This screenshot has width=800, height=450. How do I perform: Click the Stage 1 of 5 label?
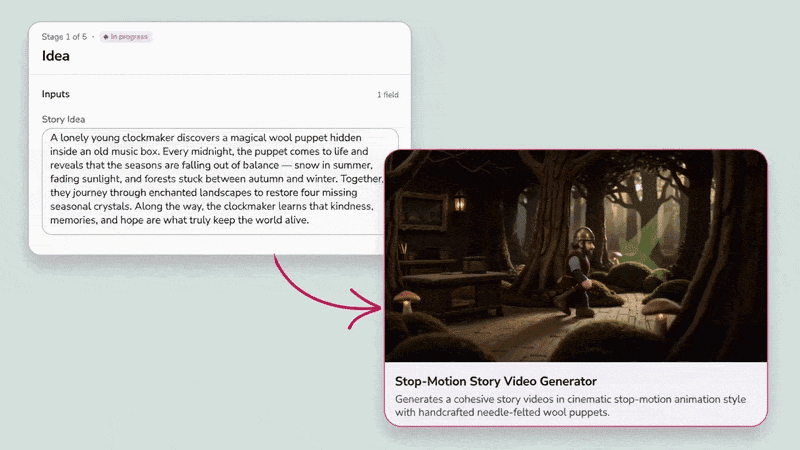[x=64, y=37]
